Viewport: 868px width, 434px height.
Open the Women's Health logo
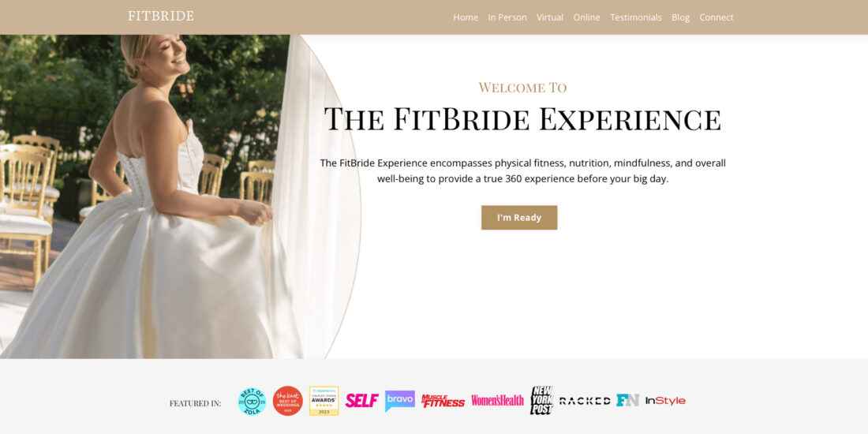point(497,400)
